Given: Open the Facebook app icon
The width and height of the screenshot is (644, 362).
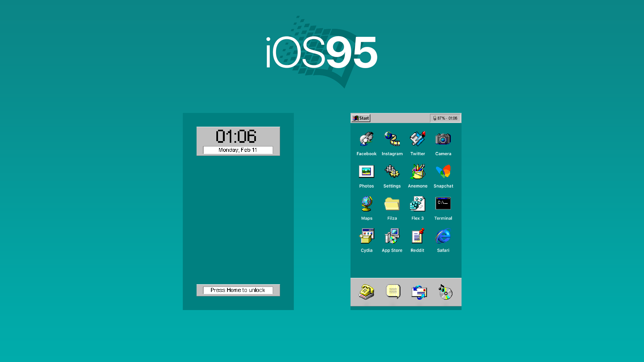Looking at the screenshot, I should pos(366,139).
